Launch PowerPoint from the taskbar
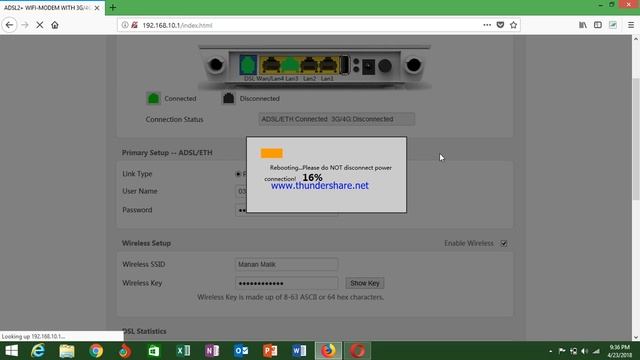Image resolution: width=640 pixels, height=360 pixels. (x=270, y=351)
